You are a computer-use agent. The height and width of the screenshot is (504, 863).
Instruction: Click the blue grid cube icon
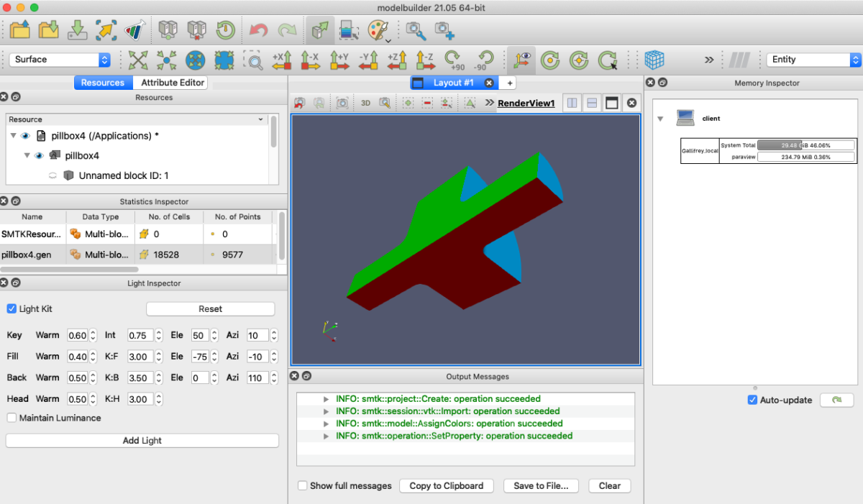[654, 60]
